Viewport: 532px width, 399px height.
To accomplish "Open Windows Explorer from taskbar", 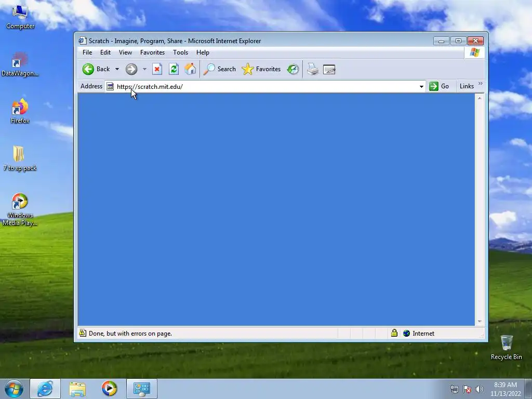I will pos(77,389).
